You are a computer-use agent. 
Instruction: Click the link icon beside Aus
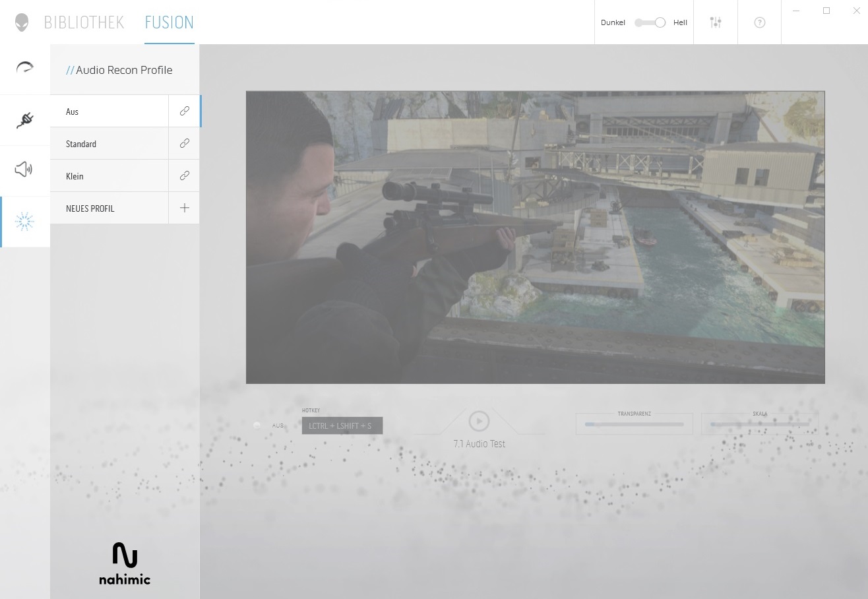click(185, 111)
